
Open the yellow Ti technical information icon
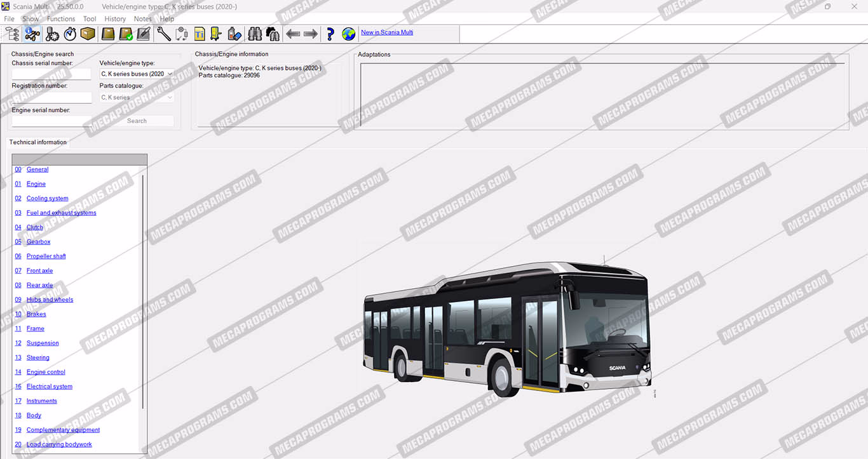tap(200, 34)
